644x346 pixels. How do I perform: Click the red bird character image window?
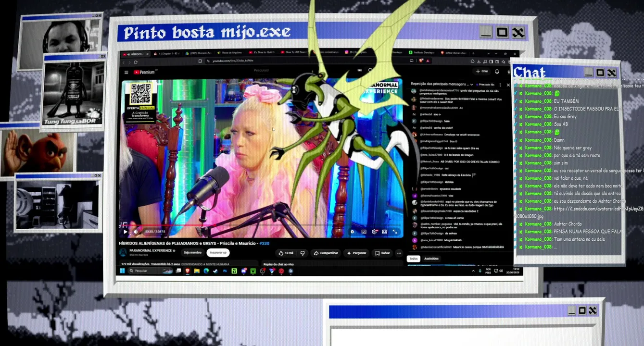tap(38, 150)
